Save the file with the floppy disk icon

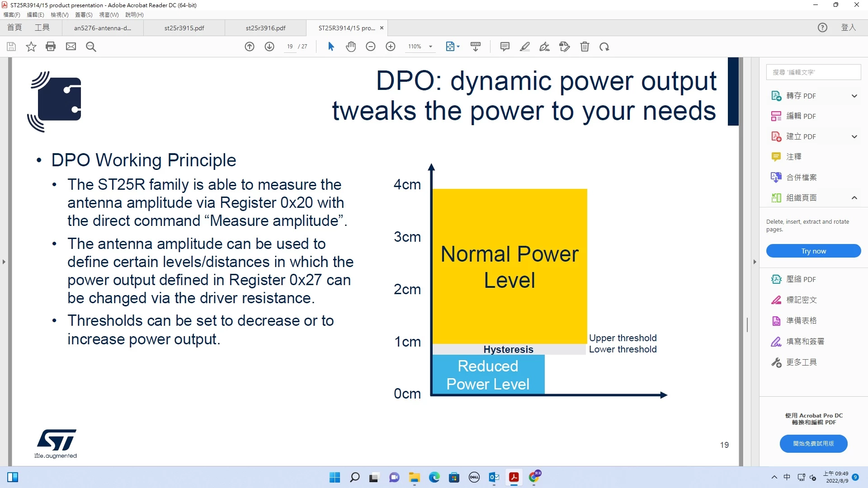pyautogui.click(x=11, y=47)
